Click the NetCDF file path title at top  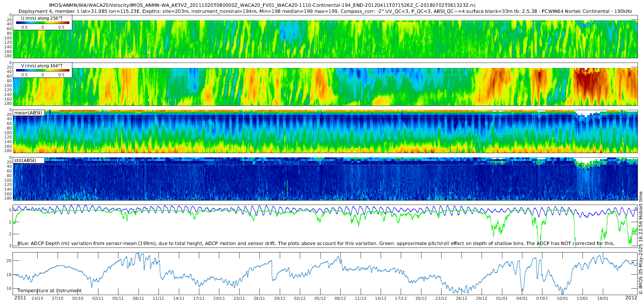262,5
